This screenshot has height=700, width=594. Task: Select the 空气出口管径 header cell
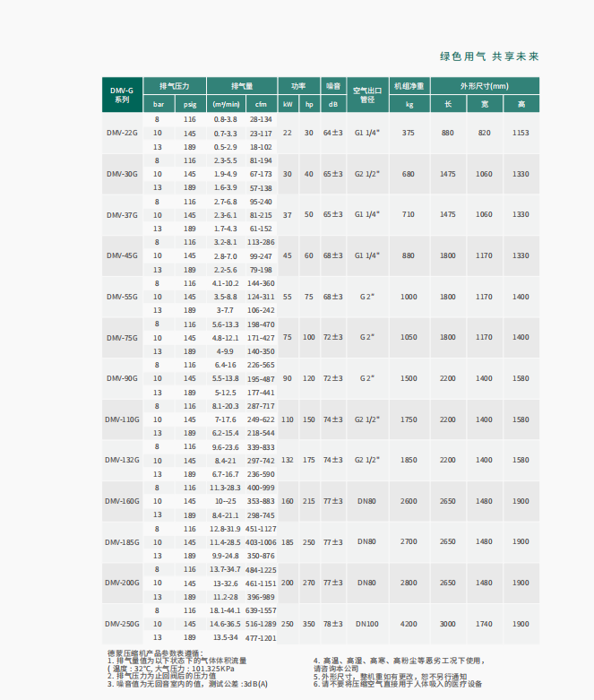(367, 95)
